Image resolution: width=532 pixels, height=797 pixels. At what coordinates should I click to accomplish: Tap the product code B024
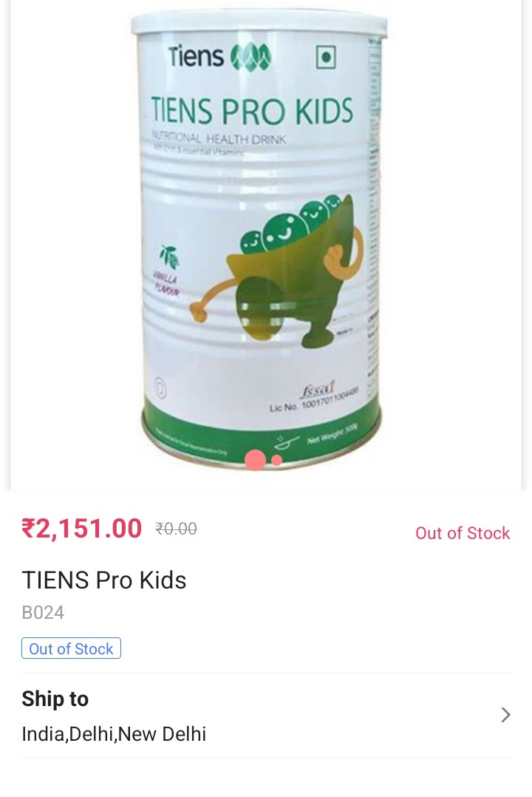pos(43,612)
